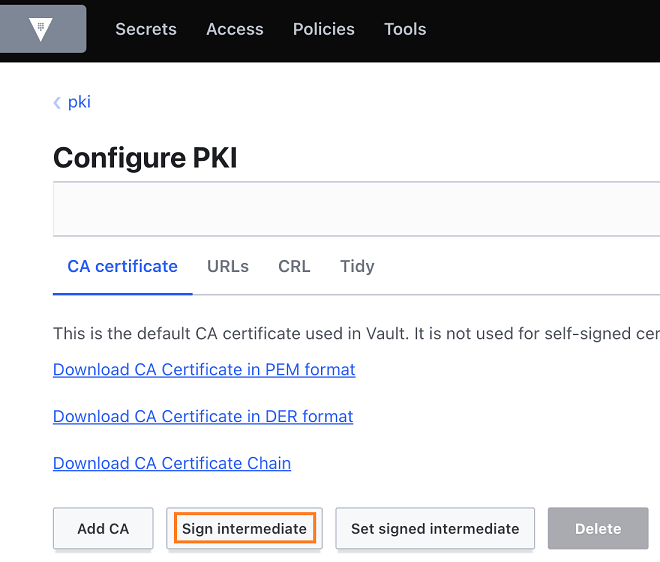
Task: Click the Set signed intermediate button
Action: [435, 528]
